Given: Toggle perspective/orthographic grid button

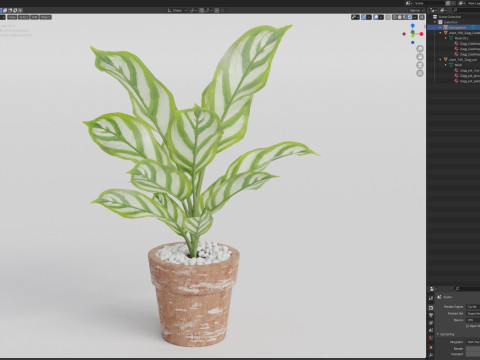Looking at the screenshot, I should [x=420, y=73].
